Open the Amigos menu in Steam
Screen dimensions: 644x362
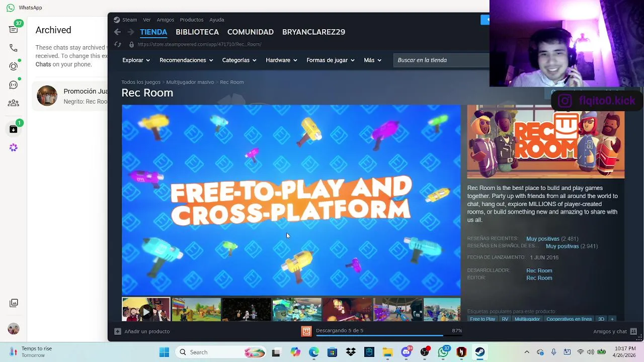(x=165, y=20)
